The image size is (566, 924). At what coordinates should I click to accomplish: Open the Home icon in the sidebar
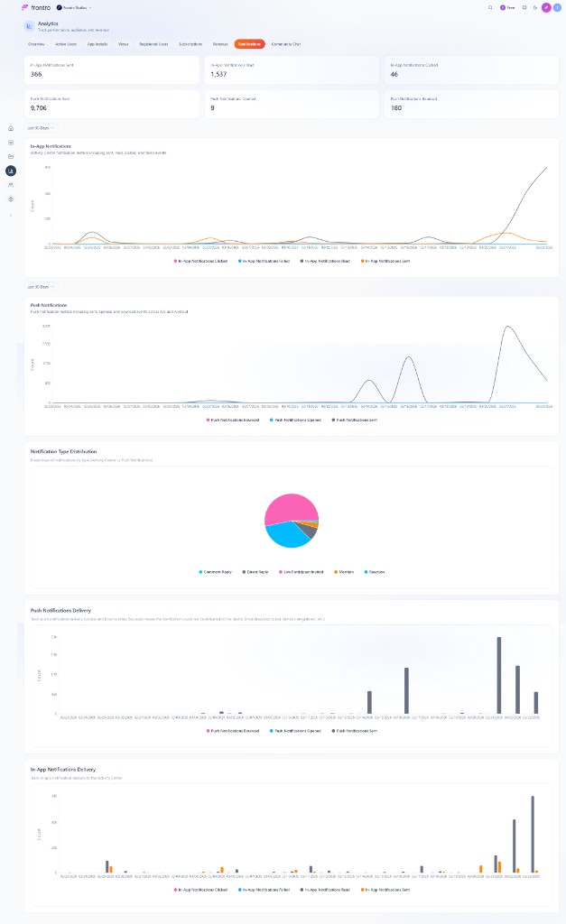11,128
